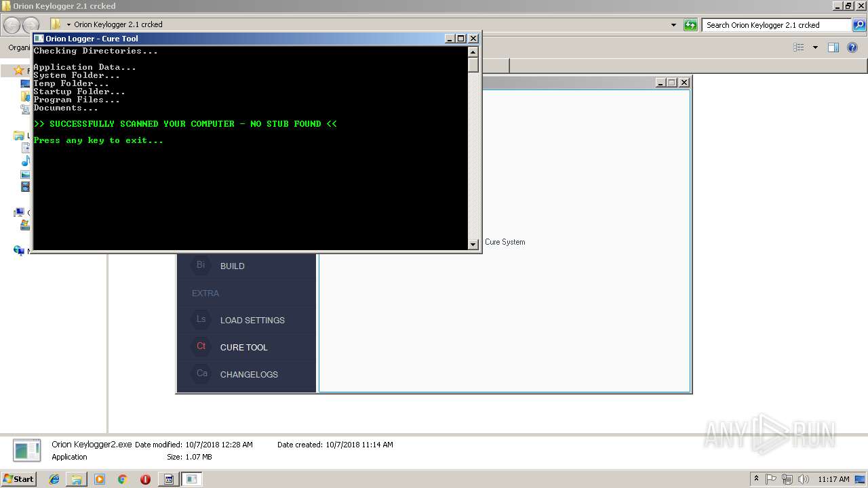868x488 pixels.
Task: Click the green refresh button in Explorer
Action: (x=690, y=25)
